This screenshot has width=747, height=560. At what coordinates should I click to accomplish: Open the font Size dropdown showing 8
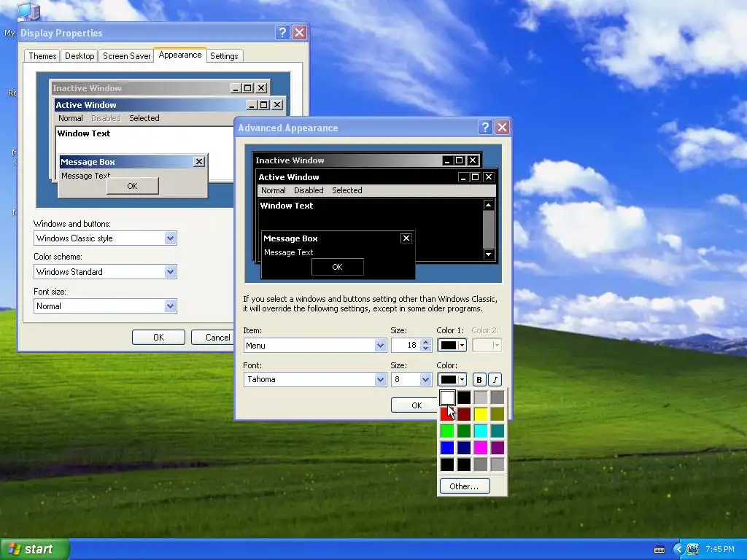[425, 379]
